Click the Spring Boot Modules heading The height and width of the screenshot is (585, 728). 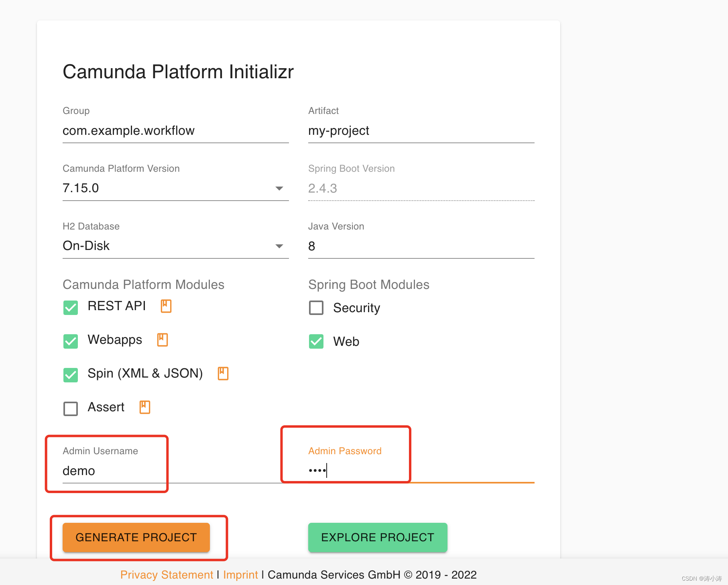(369, 284)
